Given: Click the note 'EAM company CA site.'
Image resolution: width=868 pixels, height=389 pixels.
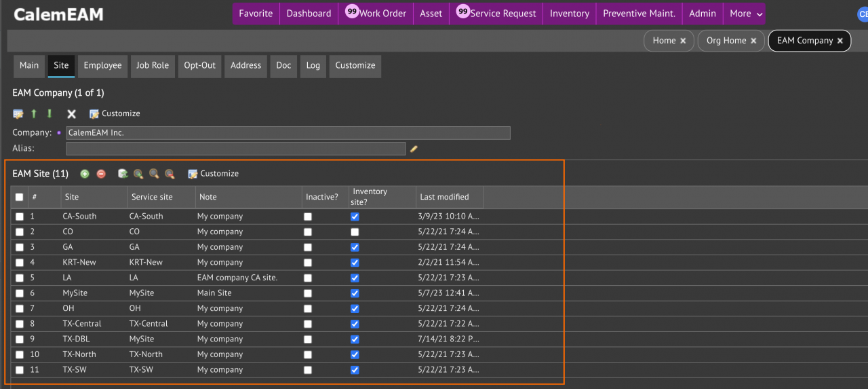Looking at the screenshot, I should (x=237, y=278).
